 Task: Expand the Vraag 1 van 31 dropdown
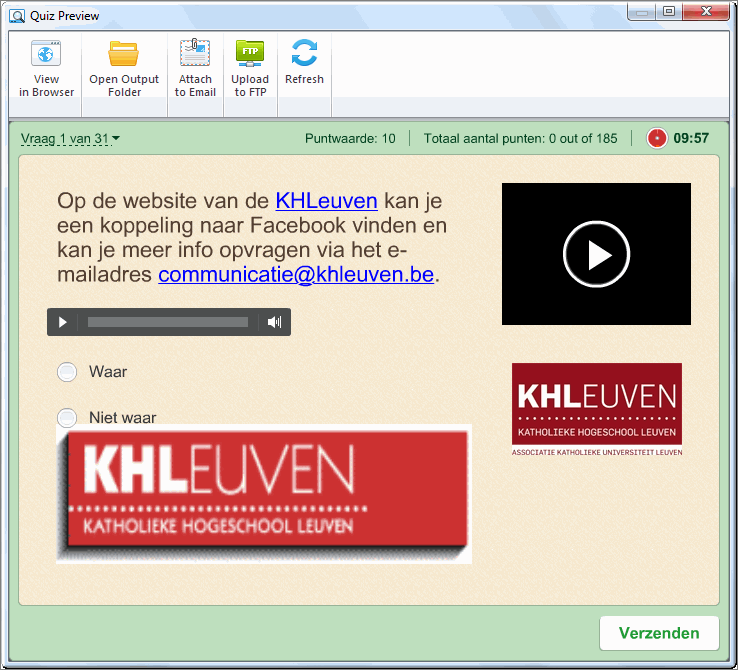[70, 138]
